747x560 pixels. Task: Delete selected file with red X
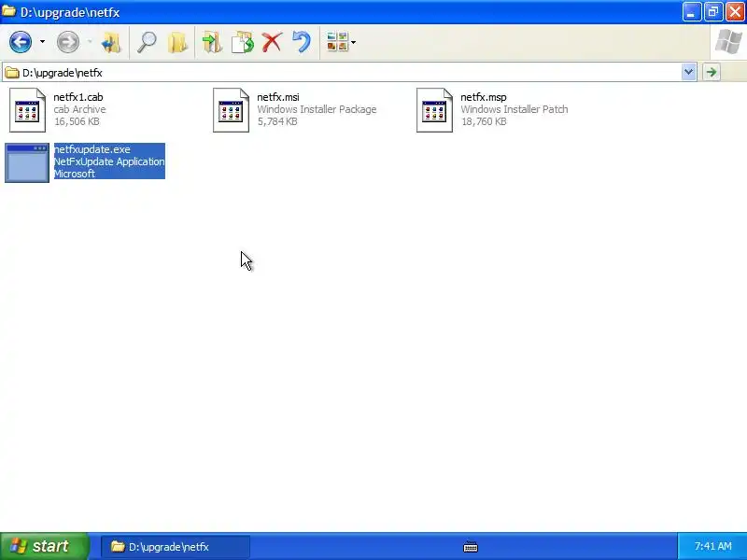point(272,42)
